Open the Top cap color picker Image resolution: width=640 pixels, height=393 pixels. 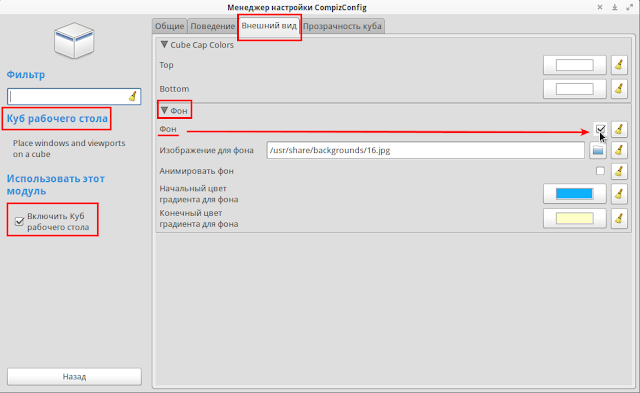pos(575,65)
